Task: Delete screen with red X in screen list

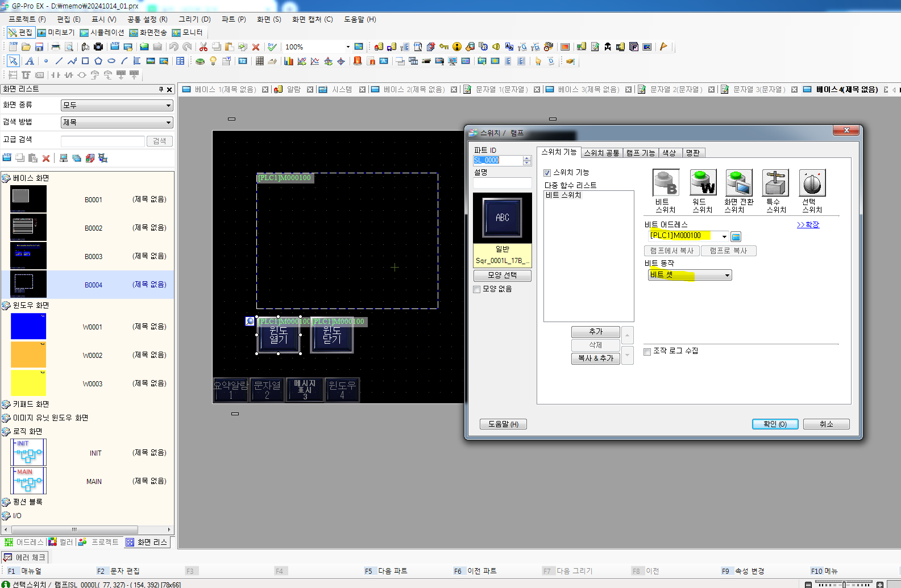Action: 46,158
